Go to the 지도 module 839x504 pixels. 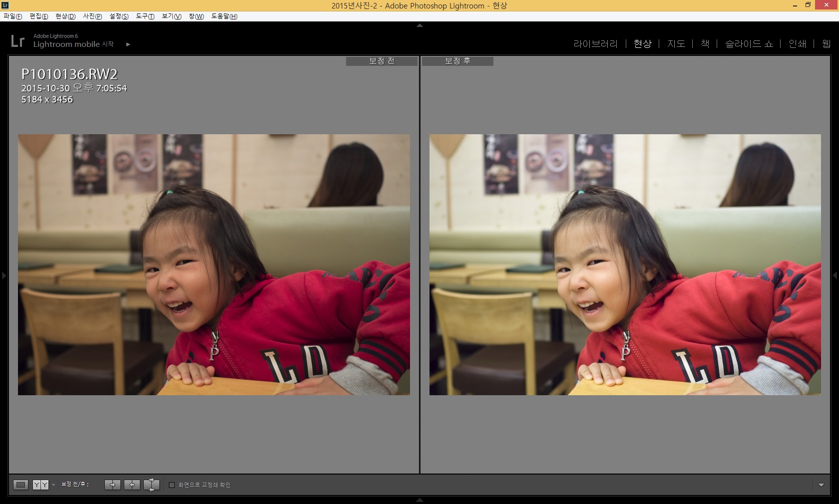676,44
